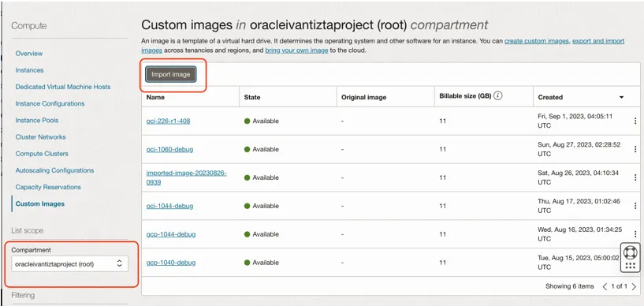
Task: Open Cluster Networks
Action: (40, 136)
